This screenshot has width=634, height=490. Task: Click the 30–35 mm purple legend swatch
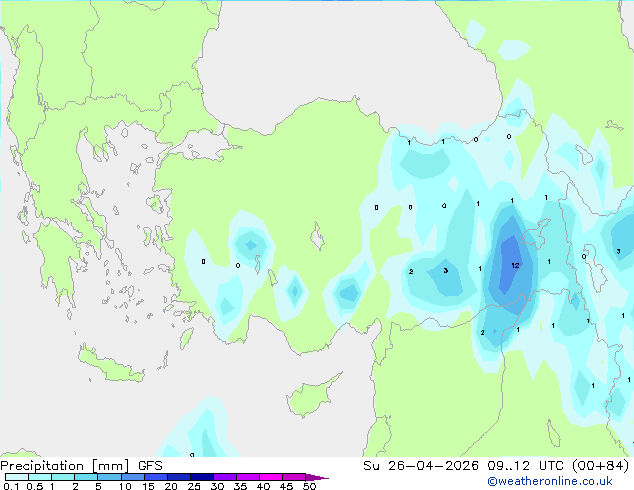(224, 477)
